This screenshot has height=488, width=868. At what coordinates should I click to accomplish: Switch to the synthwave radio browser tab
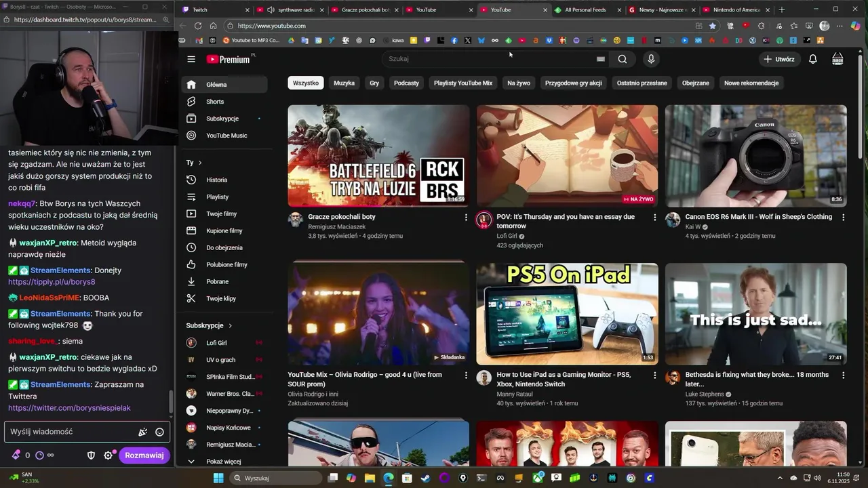pos(290,9)
